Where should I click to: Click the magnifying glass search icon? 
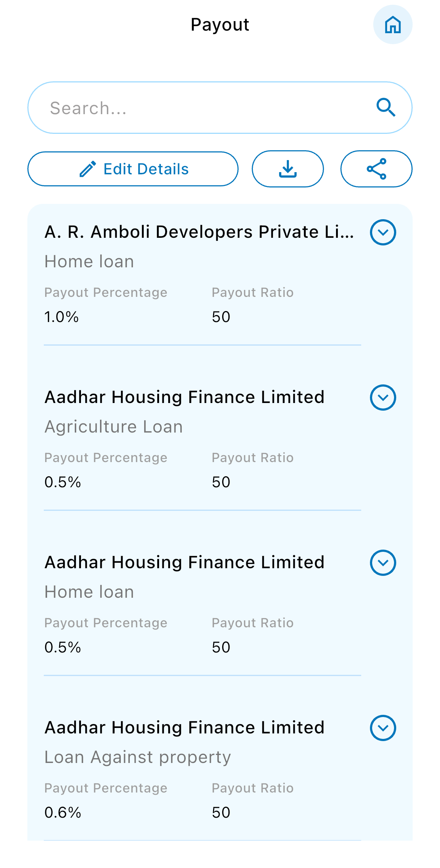(386, 107)
